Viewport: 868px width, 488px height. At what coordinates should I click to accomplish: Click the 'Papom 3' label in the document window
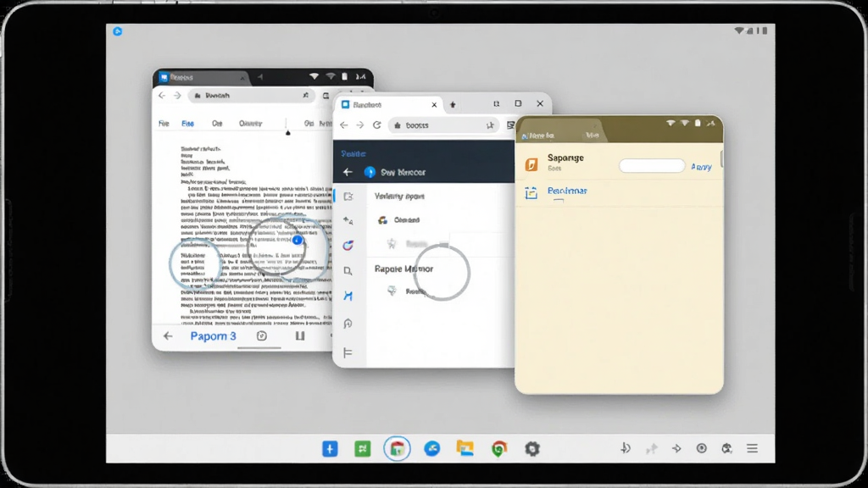[213, 335]
